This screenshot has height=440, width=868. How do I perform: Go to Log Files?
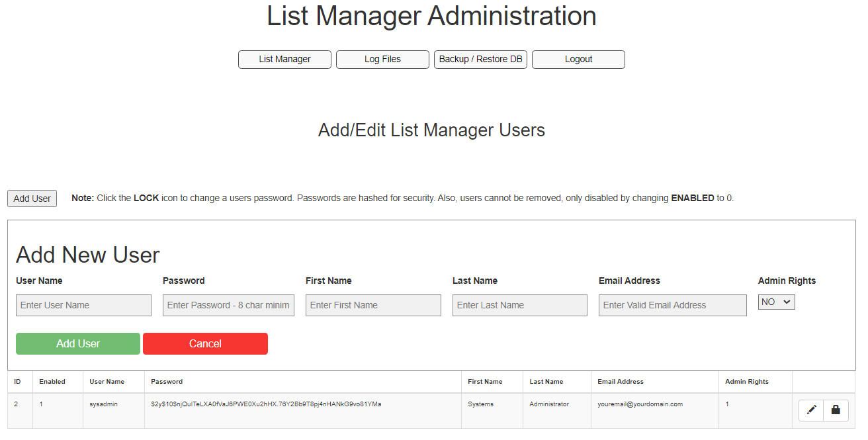click(x=382, y=59)
